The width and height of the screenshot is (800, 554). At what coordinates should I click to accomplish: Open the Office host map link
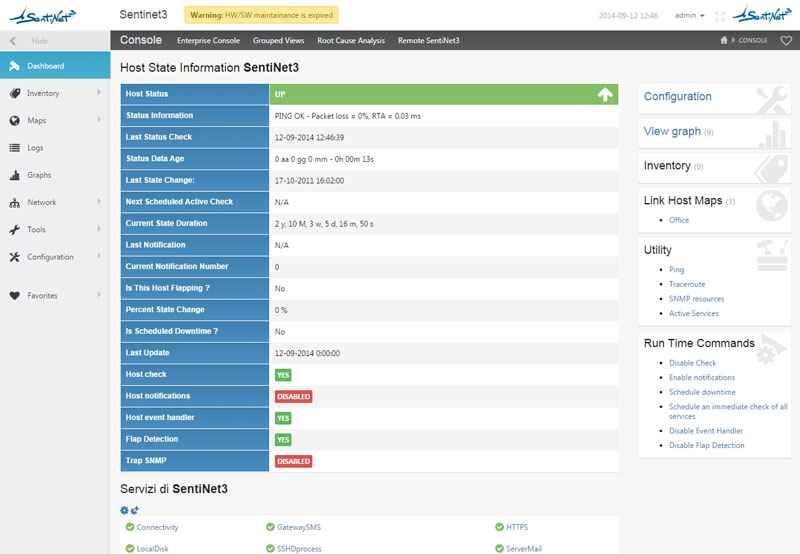pos(679,220)
